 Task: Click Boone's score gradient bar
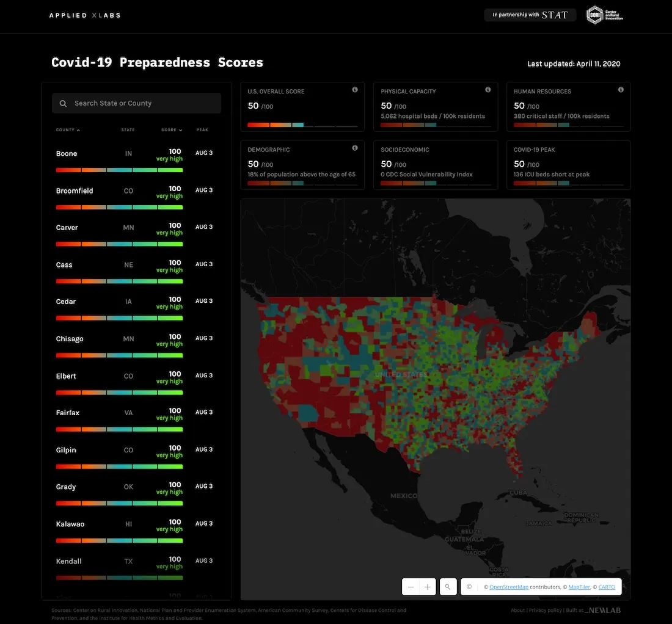[x=119, y=170]
